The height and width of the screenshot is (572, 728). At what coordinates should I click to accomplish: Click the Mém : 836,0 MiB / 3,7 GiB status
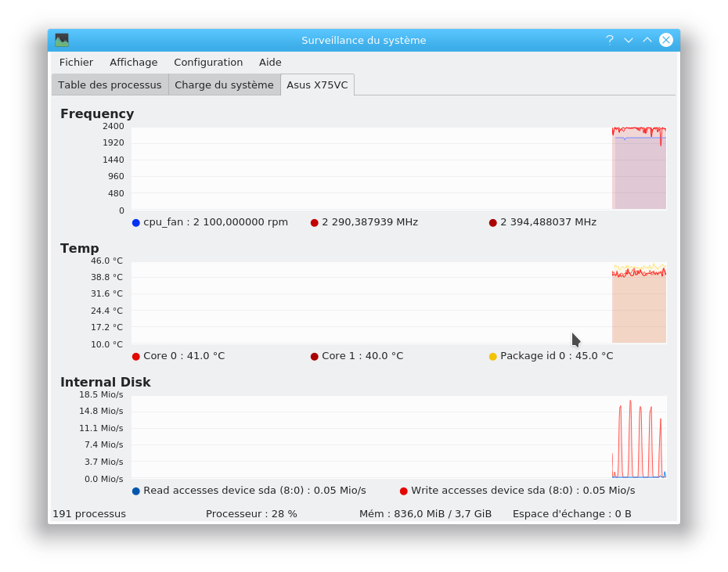click(425, 514)
